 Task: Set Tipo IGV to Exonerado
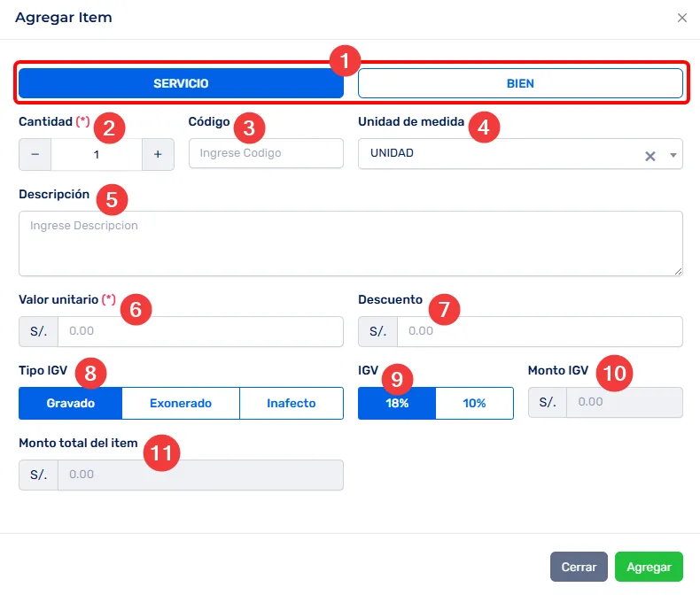(181, 403)
